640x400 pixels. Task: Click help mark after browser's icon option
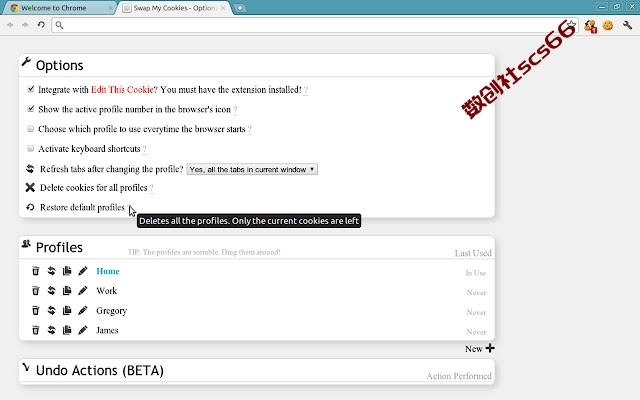click(235, 110)
